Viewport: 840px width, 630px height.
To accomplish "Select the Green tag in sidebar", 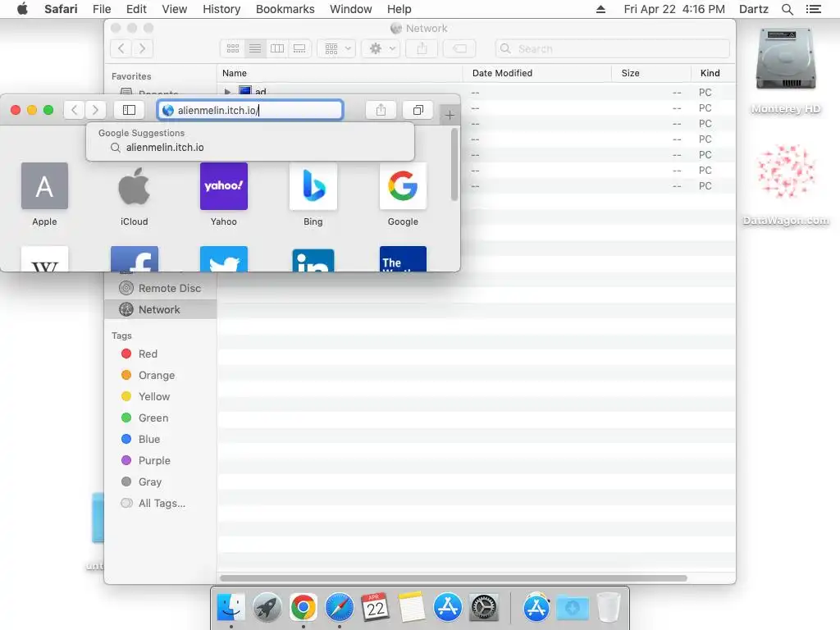I will point(160,418).
